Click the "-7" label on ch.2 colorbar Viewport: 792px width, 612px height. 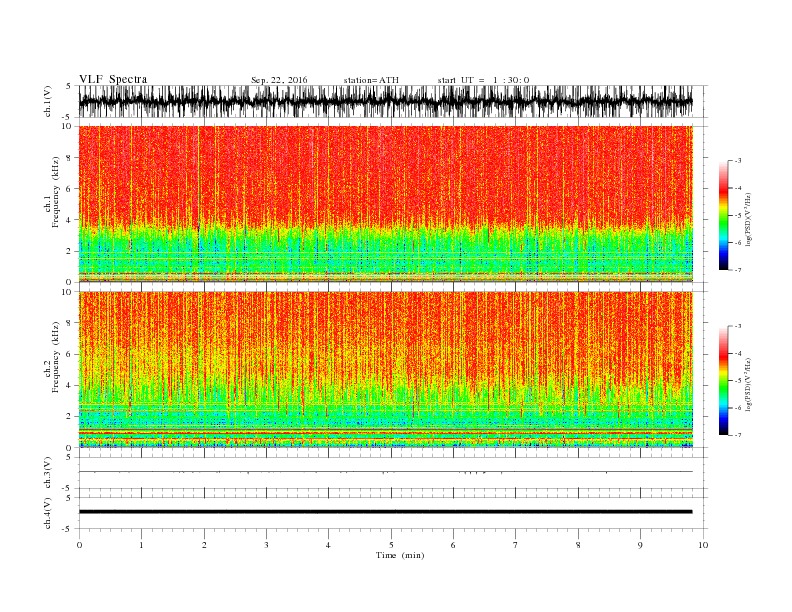tap(738, 435)
